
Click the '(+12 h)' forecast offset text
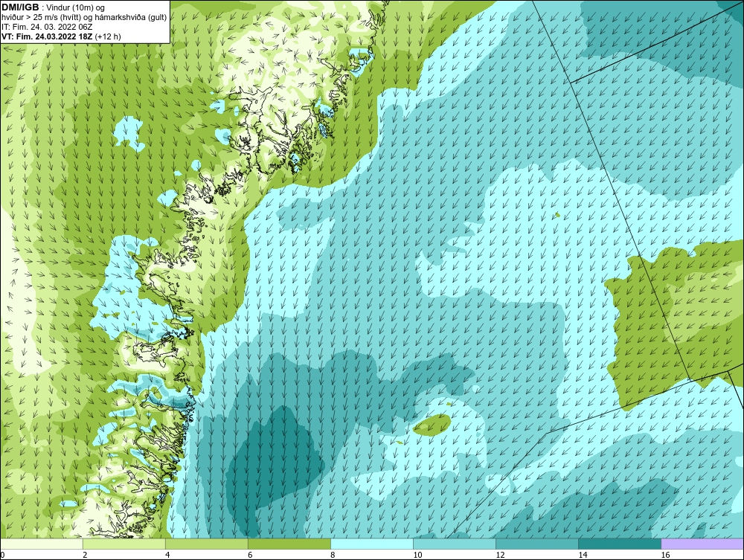click(108, 36)
